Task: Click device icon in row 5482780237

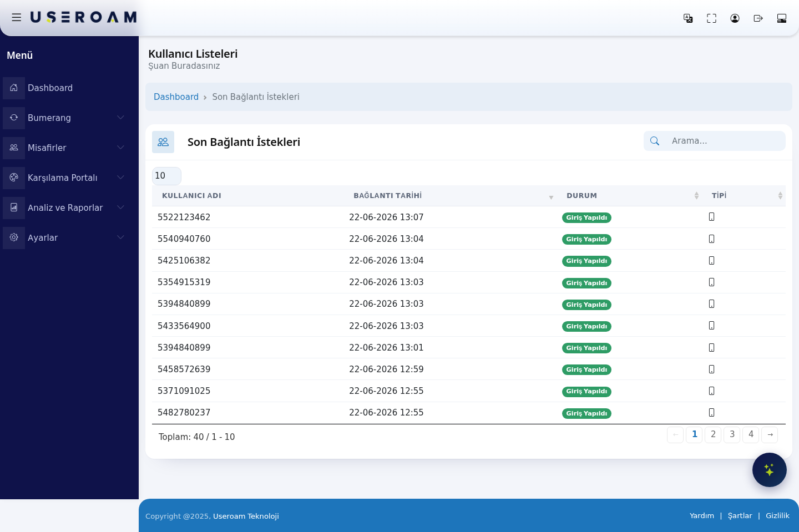Action: point(712,412)
